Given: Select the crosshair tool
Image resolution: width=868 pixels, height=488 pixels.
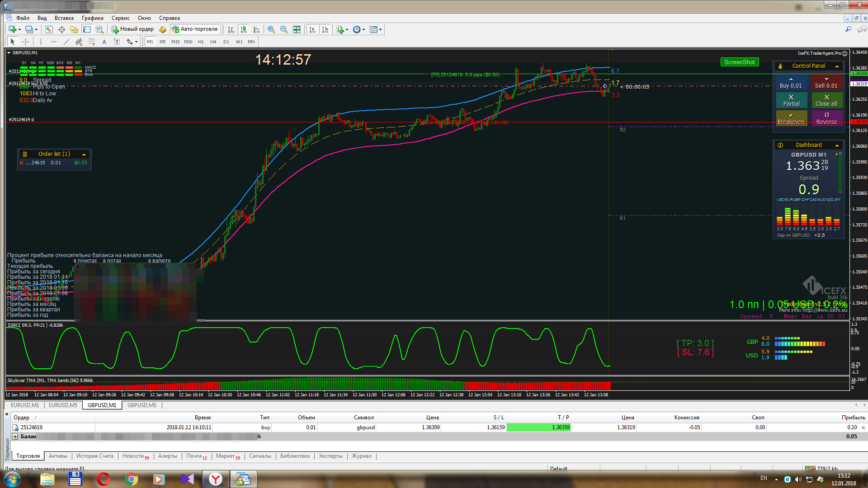Looking at the screenshot, I should pyautogui.click(x=26, y=42).
